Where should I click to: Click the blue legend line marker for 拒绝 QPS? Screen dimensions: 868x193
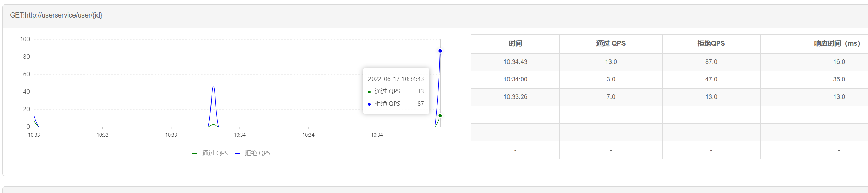click(237, 154)
